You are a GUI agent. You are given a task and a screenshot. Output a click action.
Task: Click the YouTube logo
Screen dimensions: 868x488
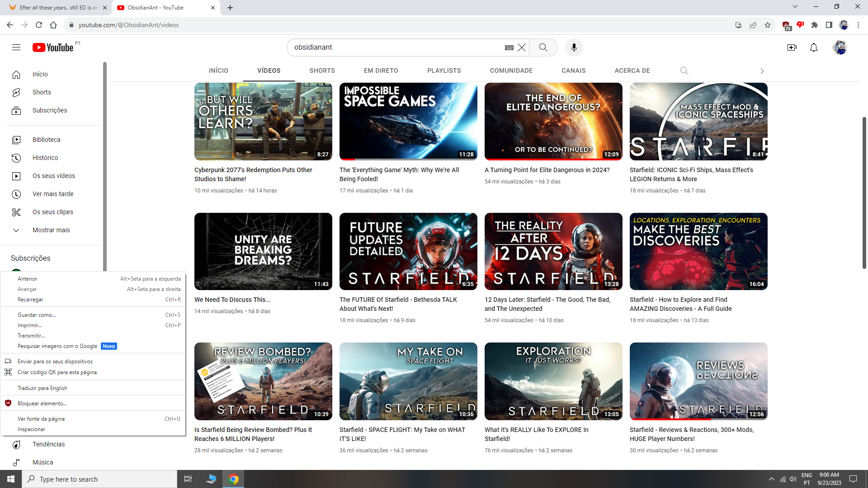click(53, 47)
